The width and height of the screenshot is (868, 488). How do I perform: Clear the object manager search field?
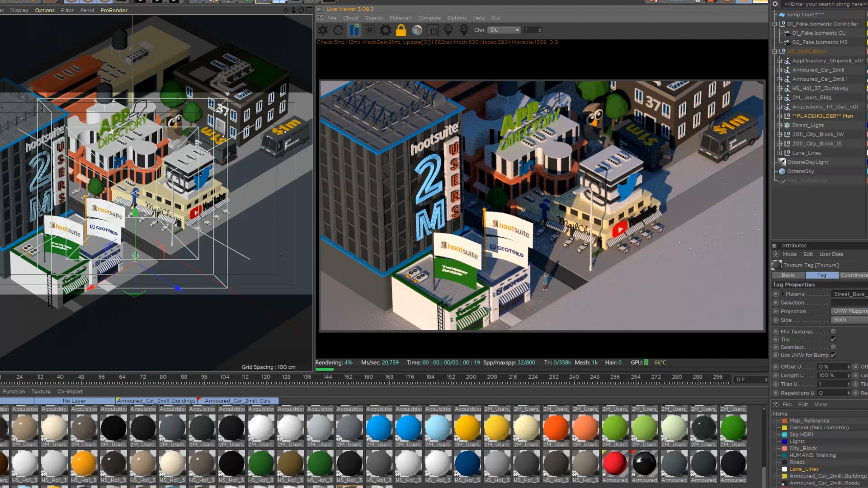775,4
